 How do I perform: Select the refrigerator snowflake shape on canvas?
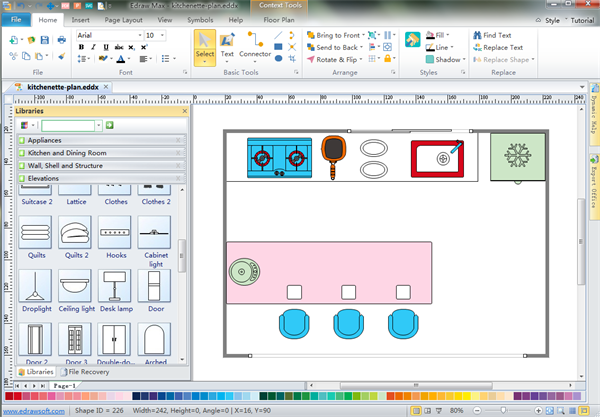click(518, 156)
